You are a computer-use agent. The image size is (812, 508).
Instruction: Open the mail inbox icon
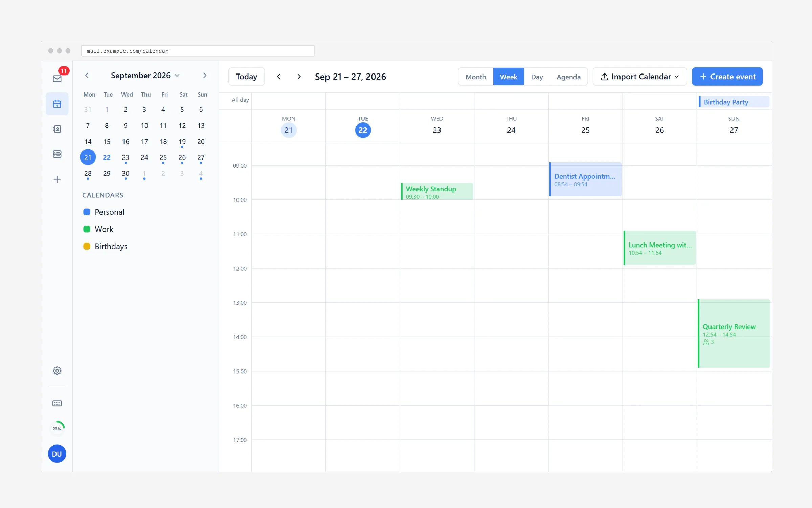click(57, 79)
